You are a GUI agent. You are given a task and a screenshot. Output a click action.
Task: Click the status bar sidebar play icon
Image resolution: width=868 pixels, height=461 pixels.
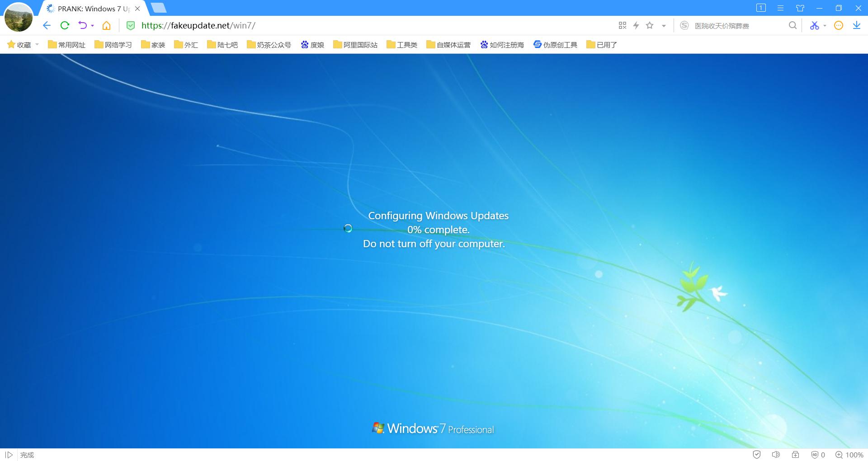pos(9,455)
